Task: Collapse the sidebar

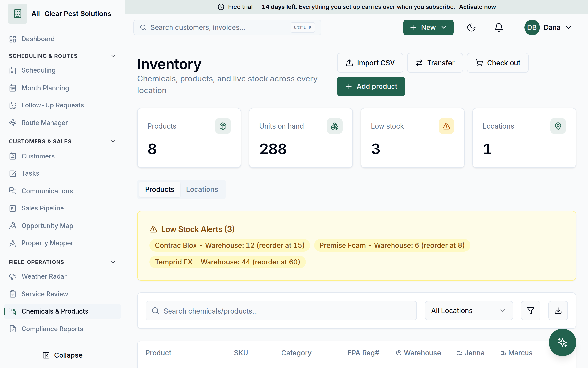Action: coord(62,355)
